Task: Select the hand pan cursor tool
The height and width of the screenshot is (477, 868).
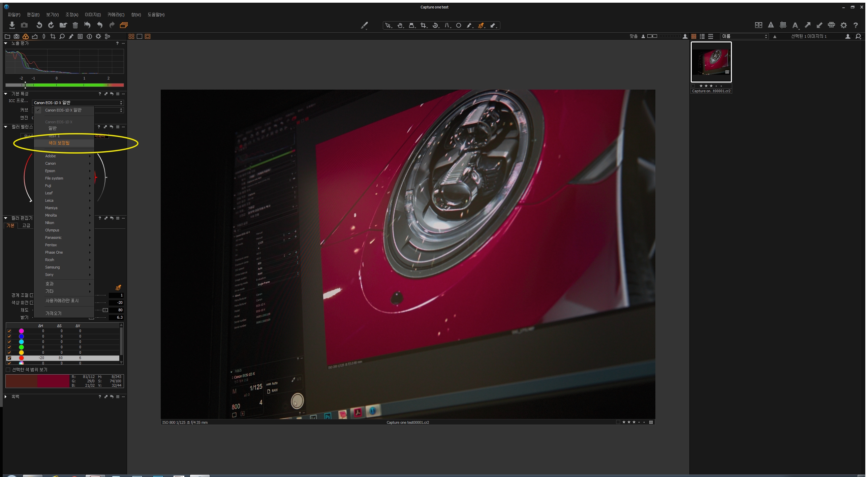Action: (400, 25)
